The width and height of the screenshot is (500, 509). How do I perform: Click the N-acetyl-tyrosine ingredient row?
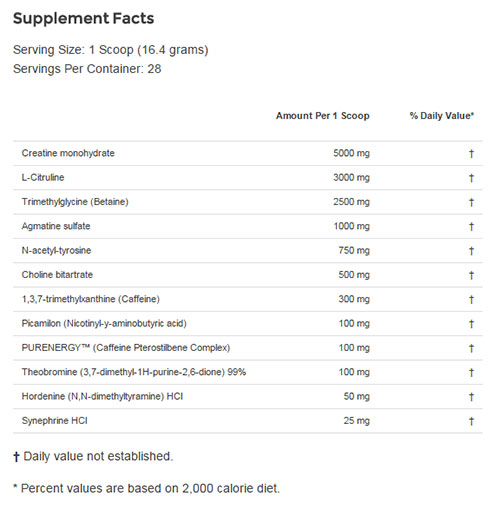pyautogui.click(x=248, y=251)
